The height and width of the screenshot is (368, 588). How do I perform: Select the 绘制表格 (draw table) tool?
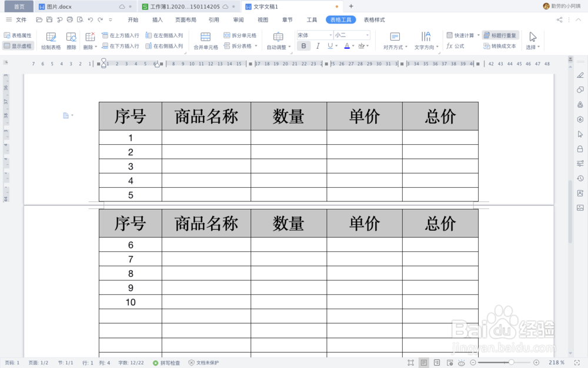(x=51, y=40)
